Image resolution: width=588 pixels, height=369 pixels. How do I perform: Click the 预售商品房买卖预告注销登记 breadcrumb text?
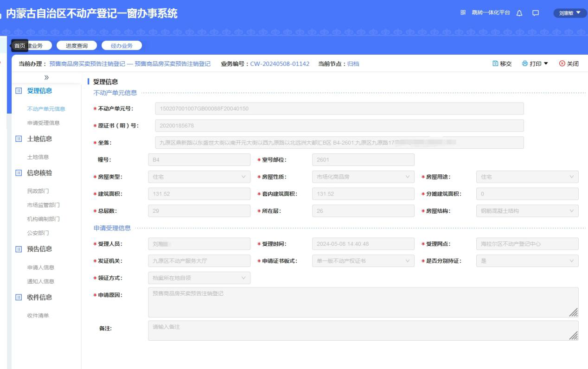click(x=129, y=64)
